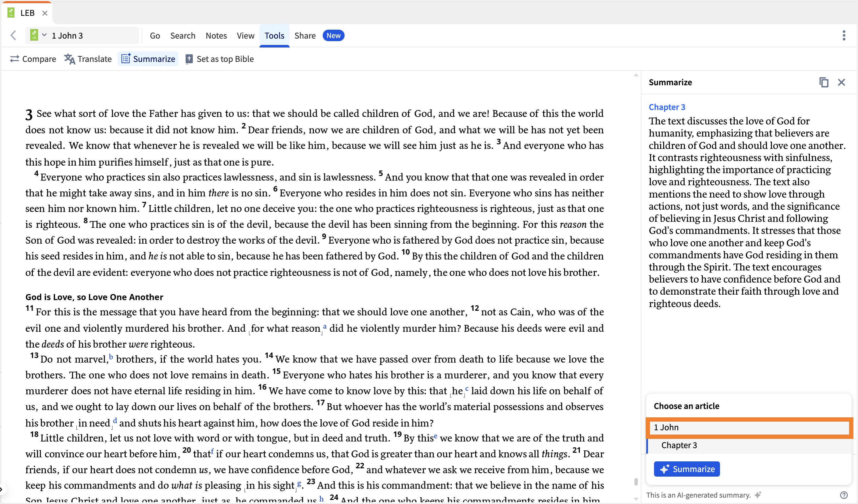
Task: Open the three-dot panel menu
Action: tap(844, 35)
